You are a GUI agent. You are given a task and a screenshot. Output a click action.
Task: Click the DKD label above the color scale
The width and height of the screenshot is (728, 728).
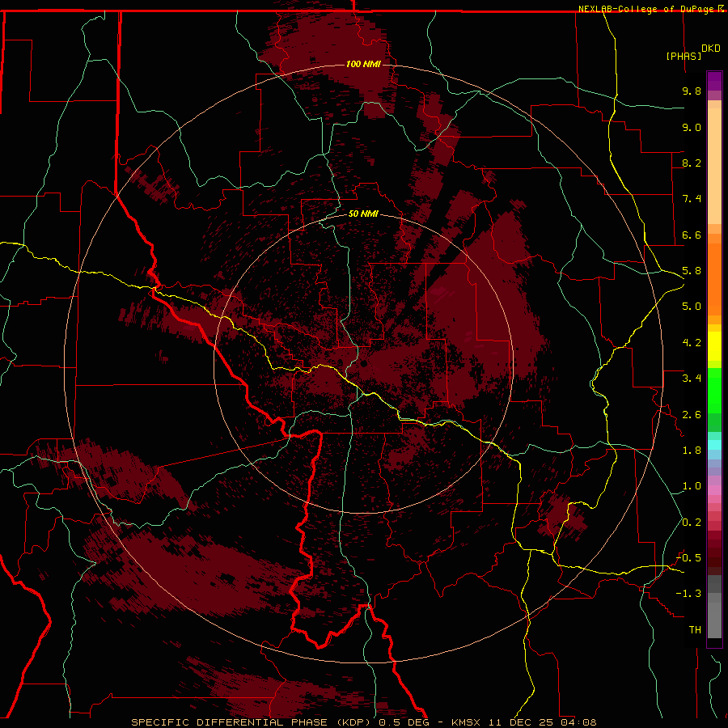[x=711, y=49]
